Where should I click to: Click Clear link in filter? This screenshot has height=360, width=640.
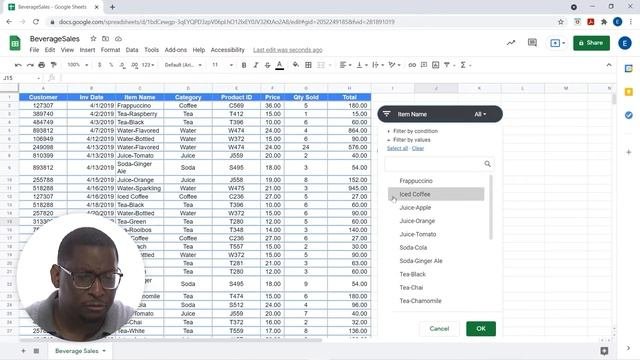point(418,148)
